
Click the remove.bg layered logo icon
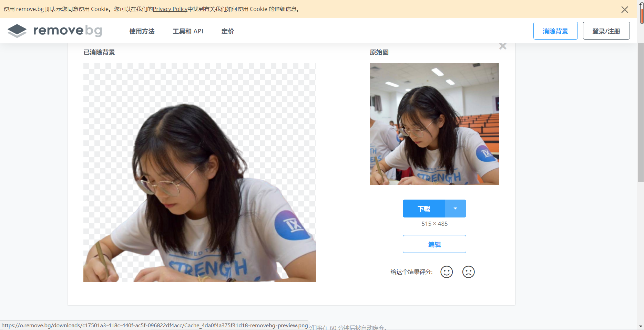[17, 31]
